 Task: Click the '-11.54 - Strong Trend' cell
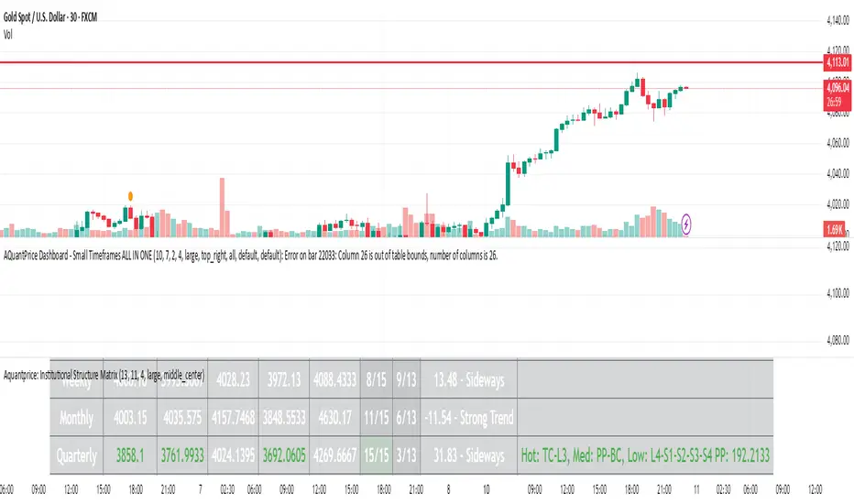pos(469,418)
